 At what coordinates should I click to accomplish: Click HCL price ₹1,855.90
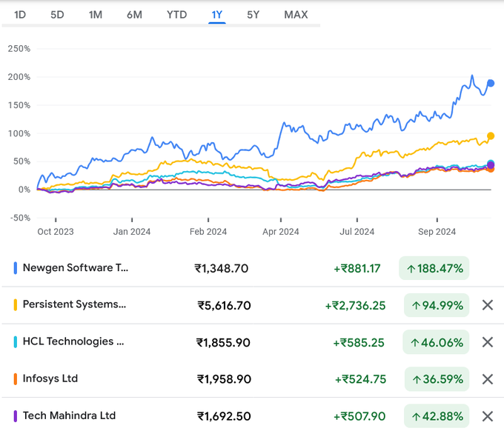tap(223, 343)
